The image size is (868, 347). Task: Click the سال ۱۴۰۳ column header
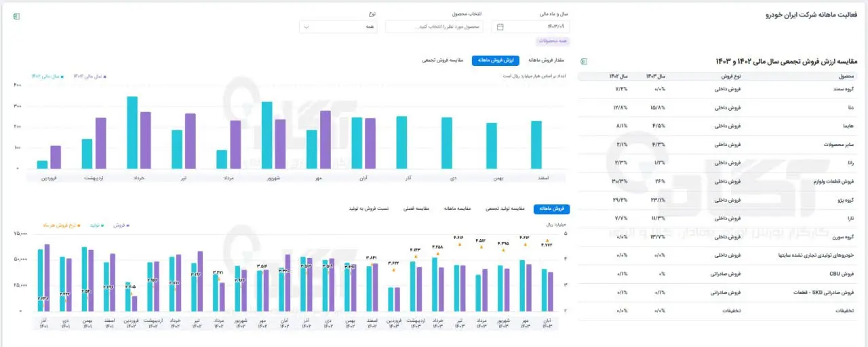(x=656, y=77)
